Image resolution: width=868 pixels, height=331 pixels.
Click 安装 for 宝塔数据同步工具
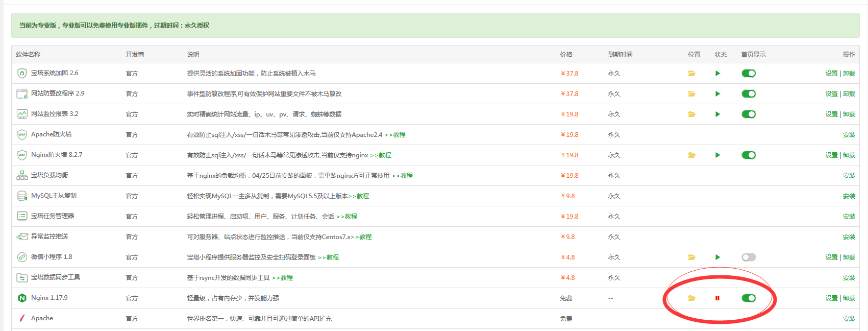849,278
